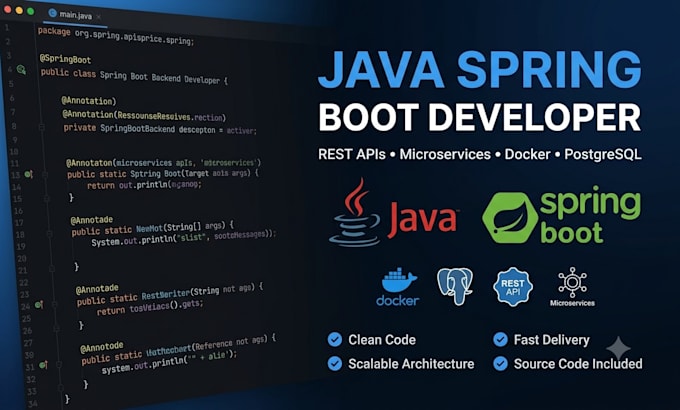Click the green "spring boot" wordmark
The image size is (680, 410).
[x=590, y=215]
